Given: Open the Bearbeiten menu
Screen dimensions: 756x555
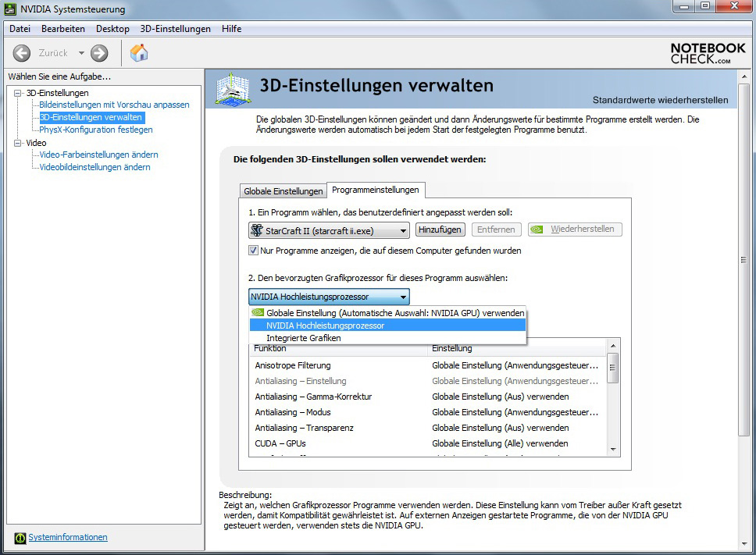Looking at the screenshot, I should pyautogui.click(x=63, y=29).
